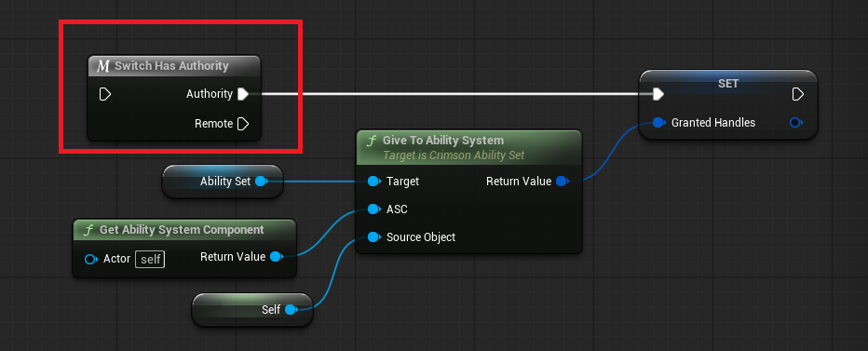Select the Ability Set variable node
Image resolution: width=868 pixels, height=351 pixels.
click(223, 181)
